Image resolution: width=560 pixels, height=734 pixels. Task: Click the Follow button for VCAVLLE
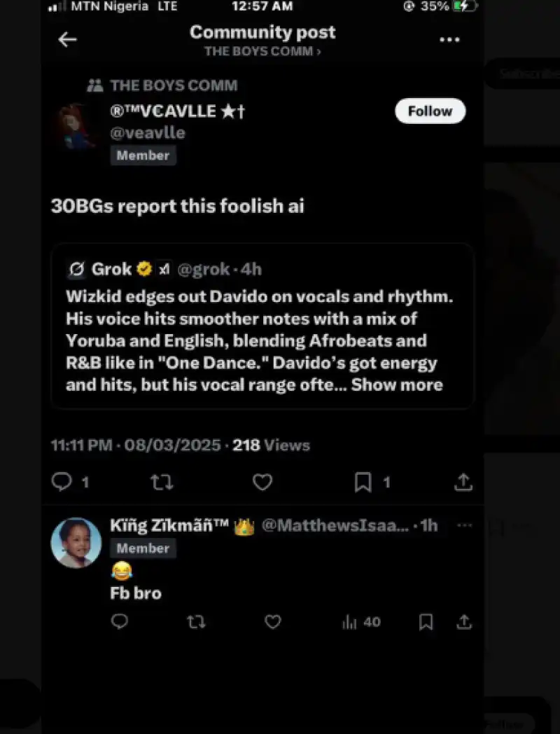pos(430,111)
